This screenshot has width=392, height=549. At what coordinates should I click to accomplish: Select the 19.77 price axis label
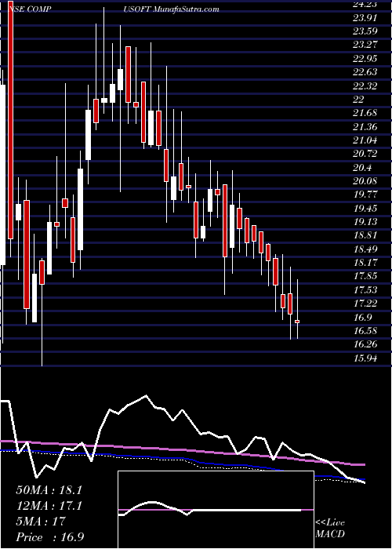(x=365, y=195)
